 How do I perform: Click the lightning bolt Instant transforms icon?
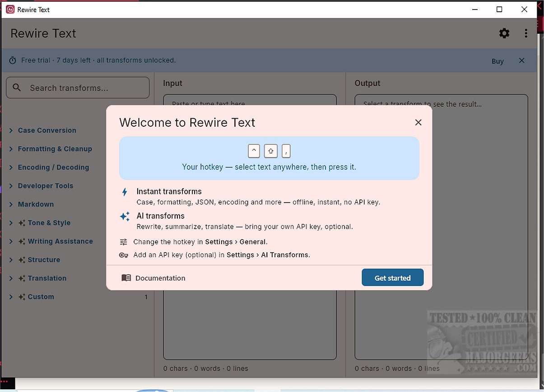(x=125, y=192)
